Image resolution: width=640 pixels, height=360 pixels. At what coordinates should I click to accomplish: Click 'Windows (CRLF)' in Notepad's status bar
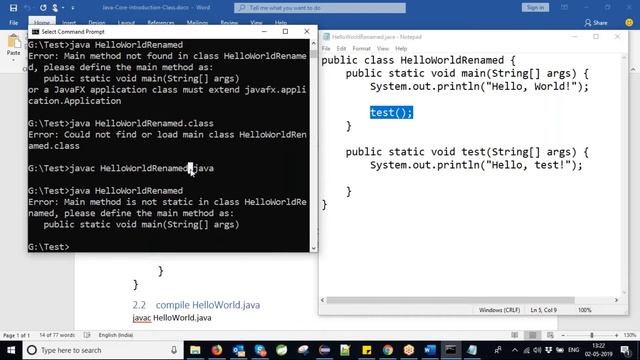coord(500,310)
